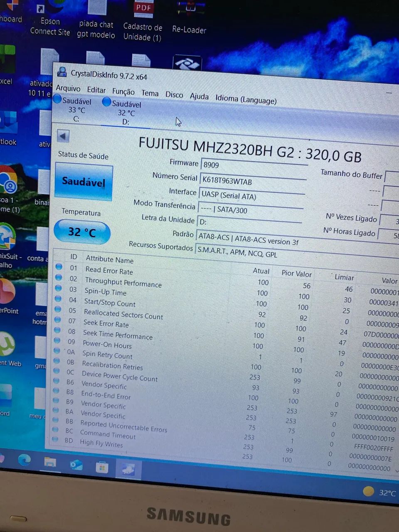Click the Modo Transferência field SATA/300

(250, 210)
